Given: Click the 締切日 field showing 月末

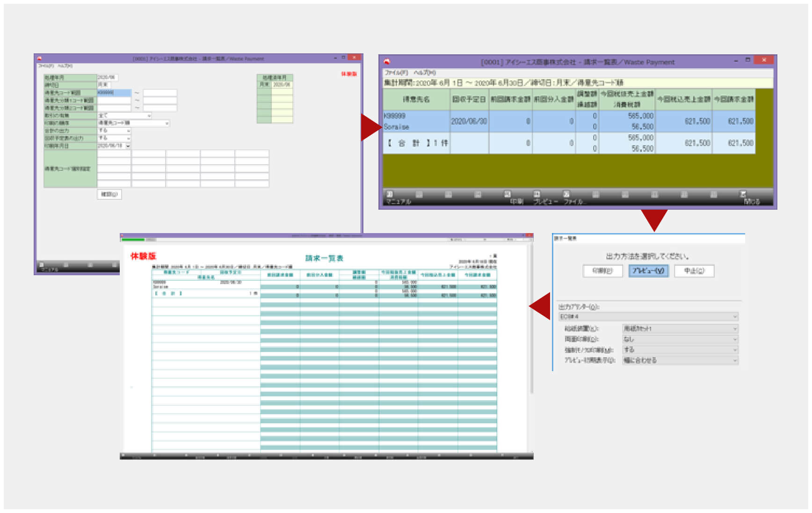Looking at the screenshot, I should 104,85.
